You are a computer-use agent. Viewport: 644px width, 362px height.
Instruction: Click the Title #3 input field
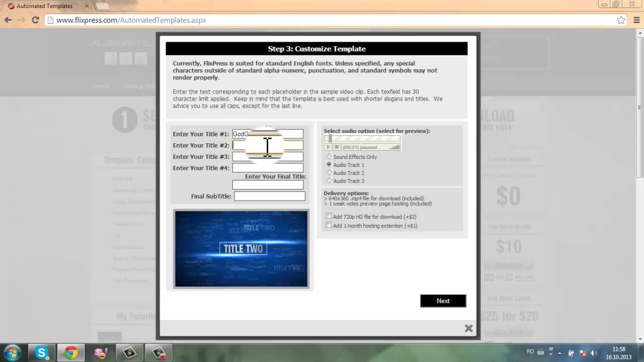[x=268, y=156]
